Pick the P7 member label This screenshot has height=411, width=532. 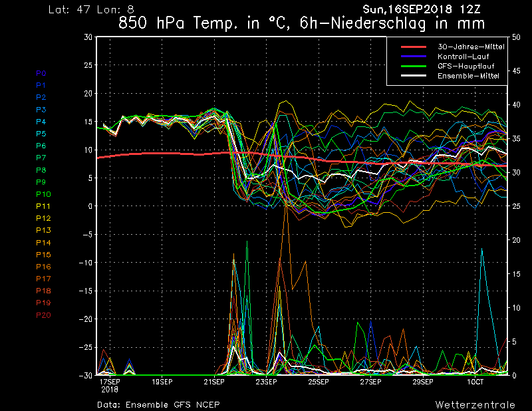coord(41,158)
